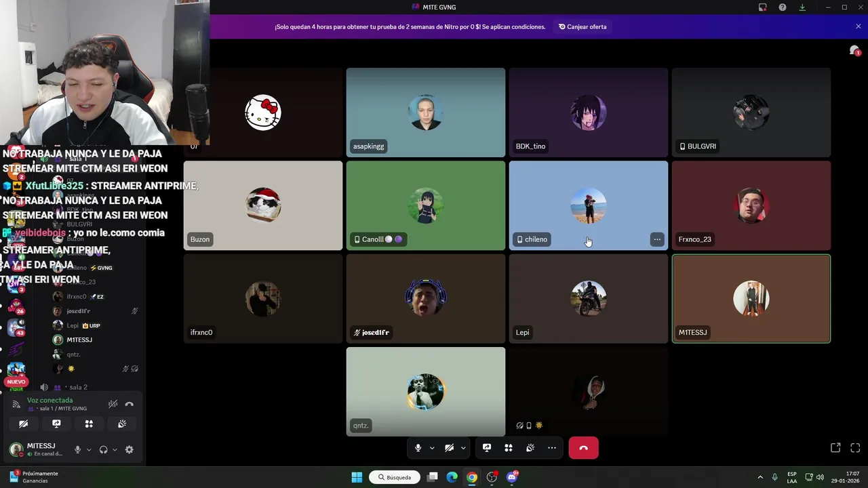
Task: Dismiss the Nitro promotion banner
Action: 859,26
